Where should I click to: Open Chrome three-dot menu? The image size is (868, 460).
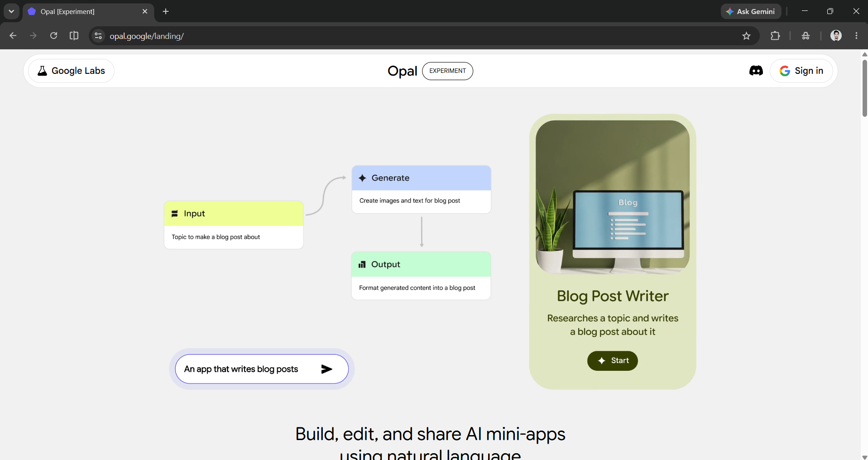[856, 36]
